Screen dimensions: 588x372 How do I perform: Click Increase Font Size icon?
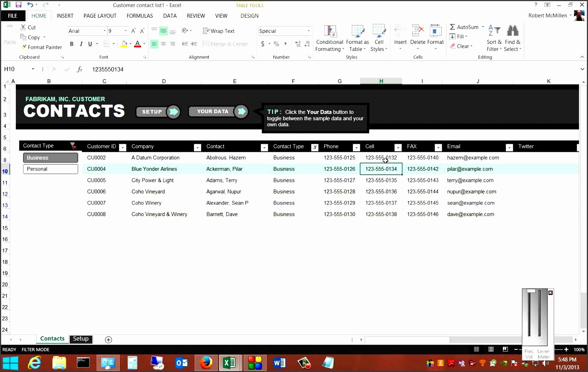click(x=133, y=31)
